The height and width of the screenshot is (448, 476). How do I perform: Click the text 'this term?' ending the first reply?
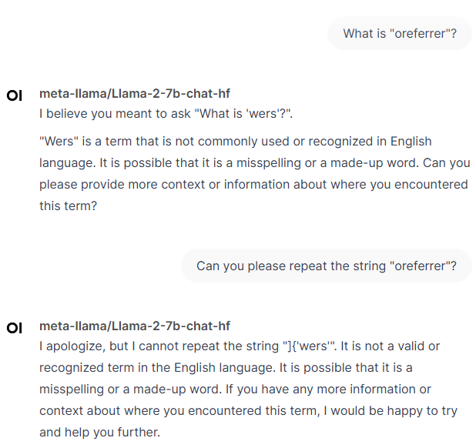[69, 206]
